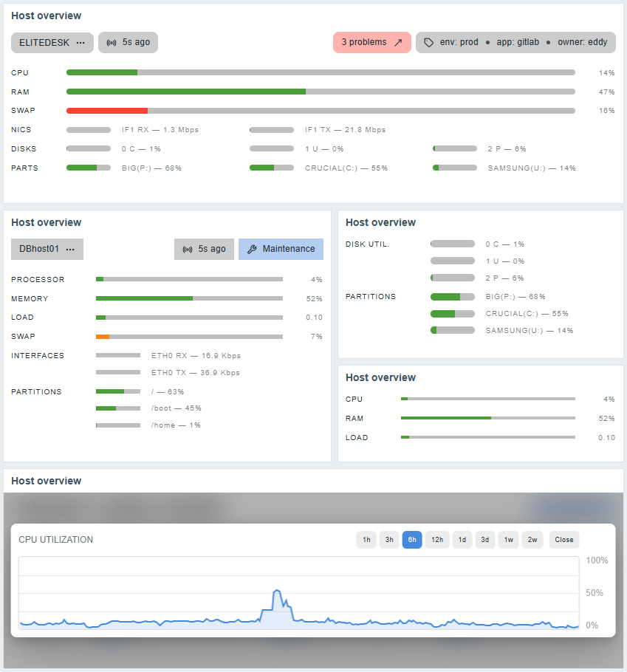
Task: Open the DBhost01 host menu ellipsis
Action: [70, 250]
